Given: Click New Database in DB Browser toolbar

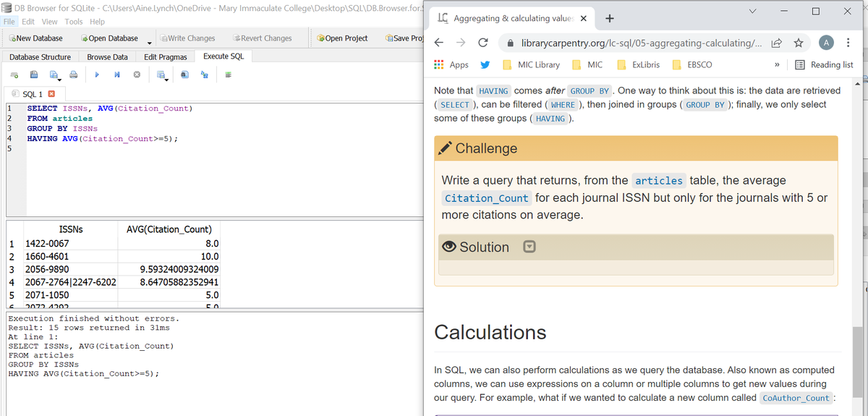Looking at the screenshot, I should [x=35, y=38].
